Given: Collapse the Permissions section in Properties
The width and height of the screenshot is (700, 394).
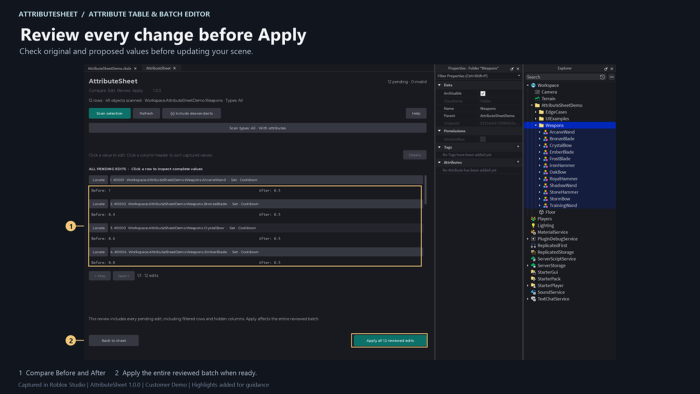Looking at the screenshot, I should pyautogui.click(x=439, y=131).
